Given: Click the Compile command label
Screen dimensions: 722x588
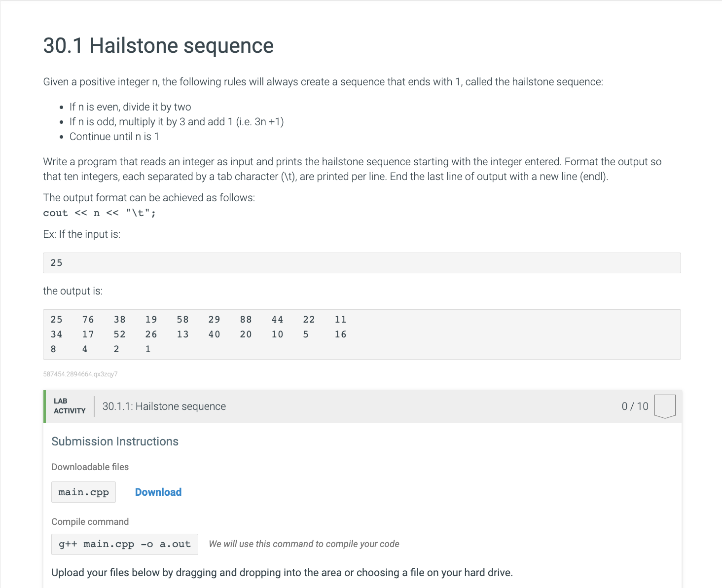Looking at the screenshot, I should 90,521.
